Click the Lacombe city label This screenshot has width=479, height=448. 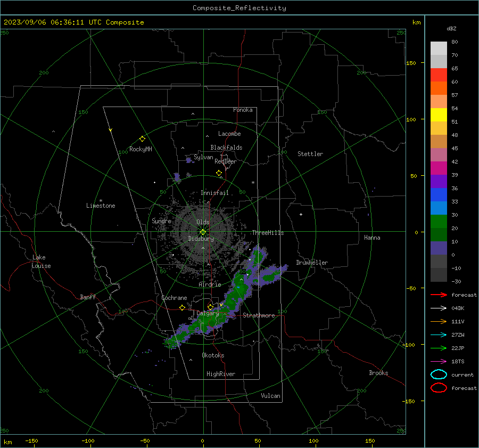point(229,134)
